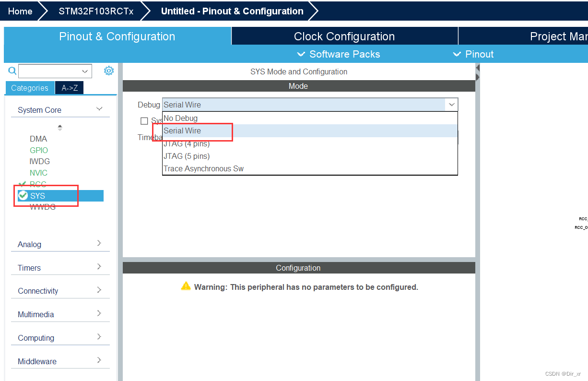Image resolution: width=588 pixels, height=381 pixels.
Task: Select SYS in System Core list
Action: tap(60, 195)
